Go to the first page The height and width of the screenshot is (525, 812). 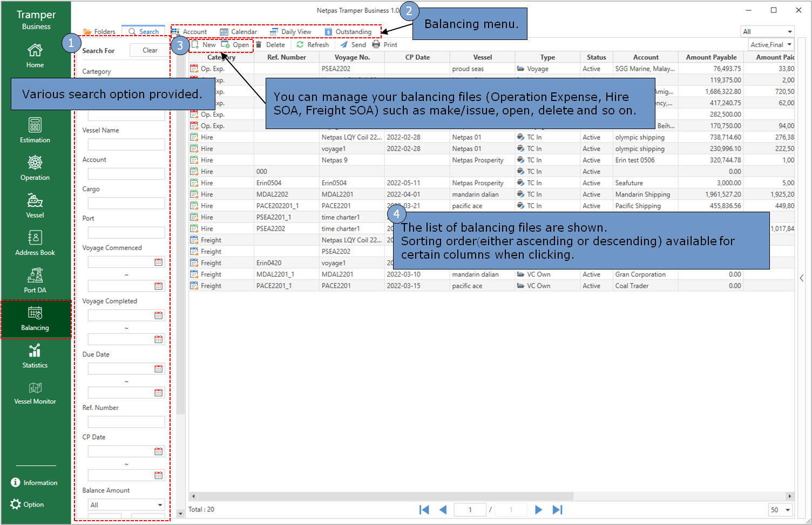(424, 510)
